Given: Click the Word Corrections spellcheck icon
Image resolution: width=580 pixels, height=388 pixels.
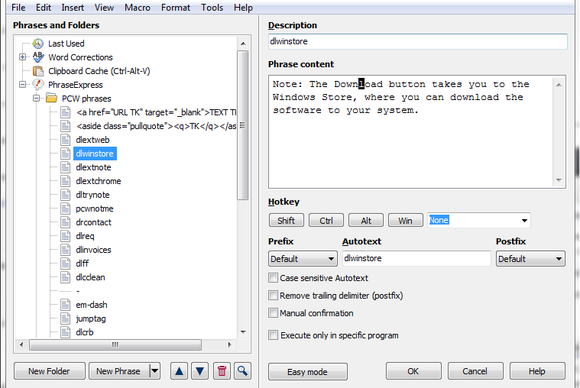Looking at the screenshot, I should (38, 57).
